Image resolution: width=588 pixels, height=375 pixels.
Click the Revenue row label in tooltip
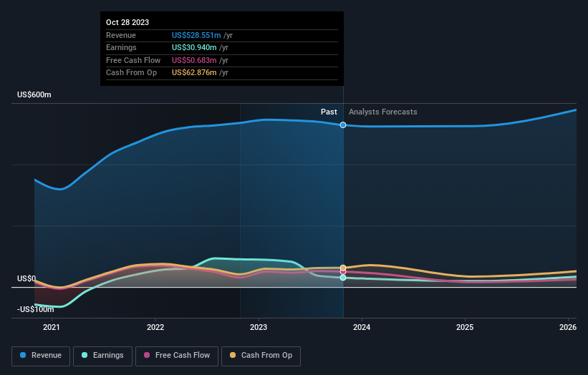pos(121,35)
